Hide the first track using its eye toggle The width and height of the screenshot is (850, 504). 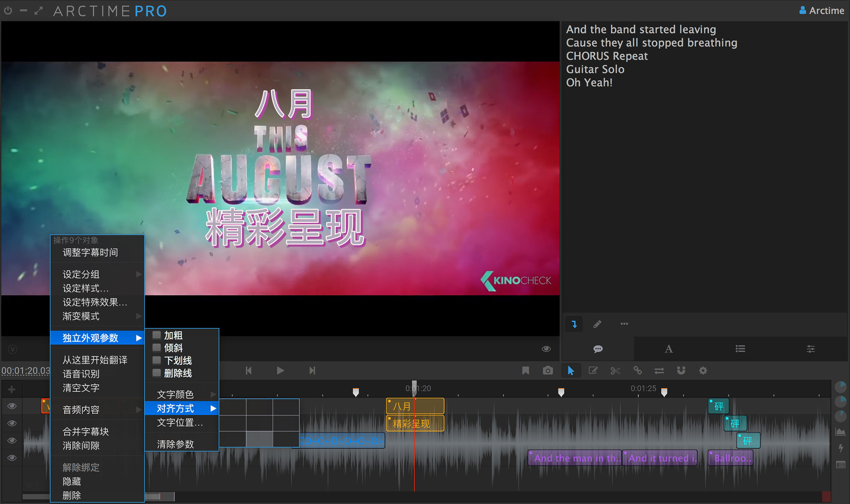pyautogui.click(x=12, y=406)
